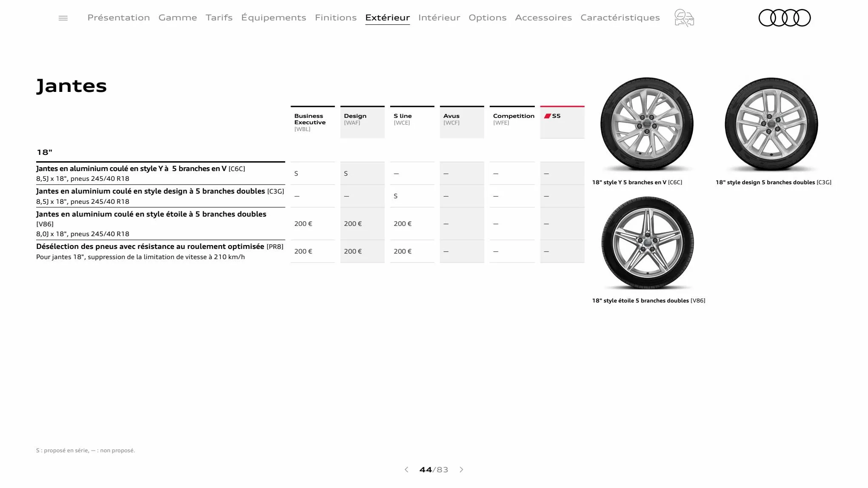
Task: Click the style design [C3G] row label
Action: pos(160,196)
